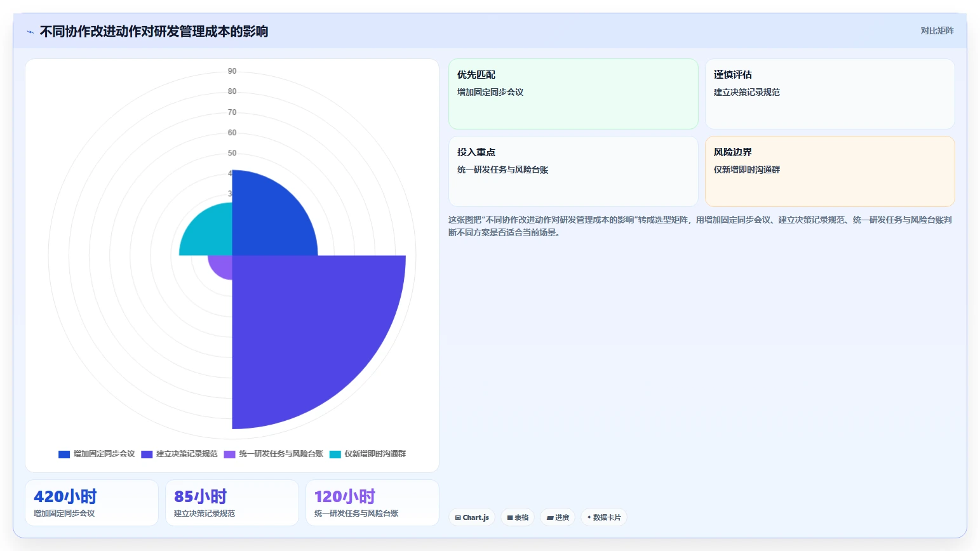
Task: Open the 优先匹配 matrix card
Action: coord(574,94)
